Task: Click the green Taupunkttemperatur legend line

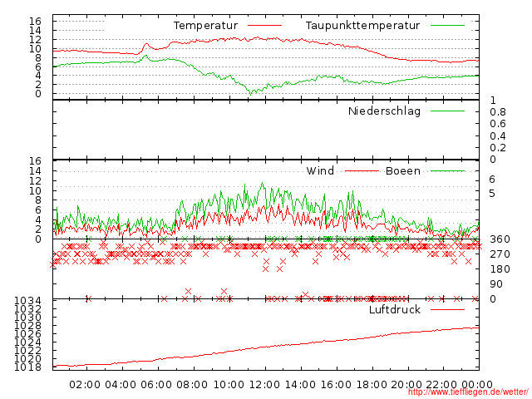Action: (447, 26)
